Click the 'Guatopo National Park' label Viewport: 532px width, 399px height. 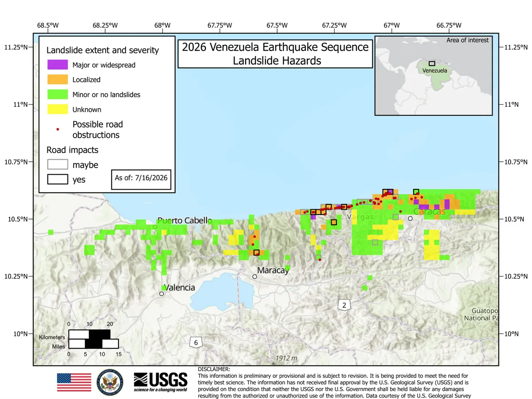click(x=481, y=314)
